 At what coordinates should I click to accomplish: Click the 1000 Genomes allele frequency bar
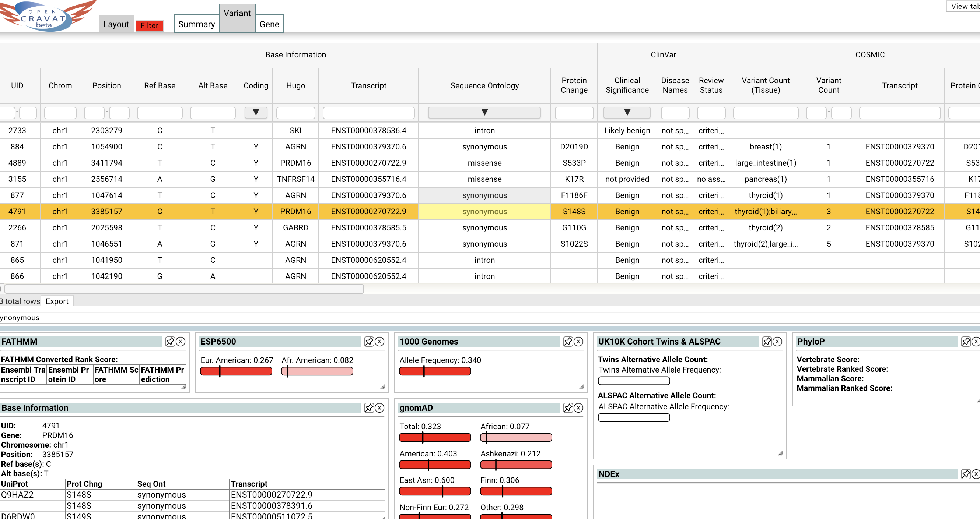(435, 371)
